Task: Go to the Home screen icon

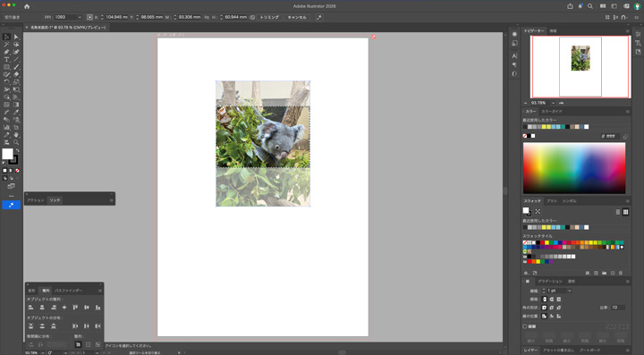Action: (x=27, y=6)
